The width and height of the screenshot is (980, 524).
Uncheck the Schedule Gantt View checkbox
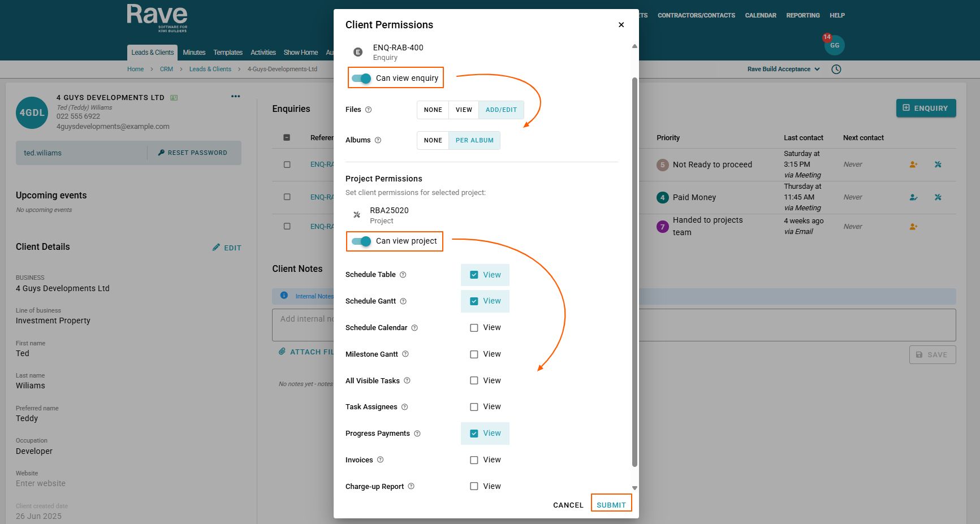click(x=474, y=301)
